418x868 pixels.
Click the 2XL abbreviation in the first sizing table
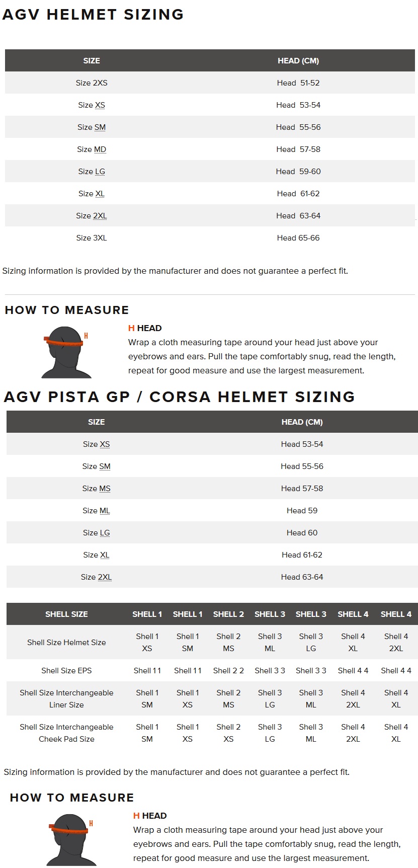100,216
